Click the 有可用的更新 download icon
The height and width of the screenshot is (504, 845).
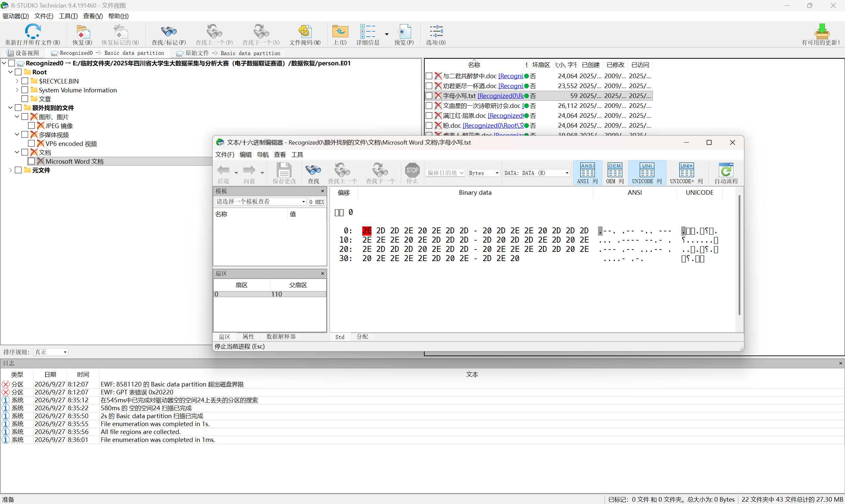[822, 31]
